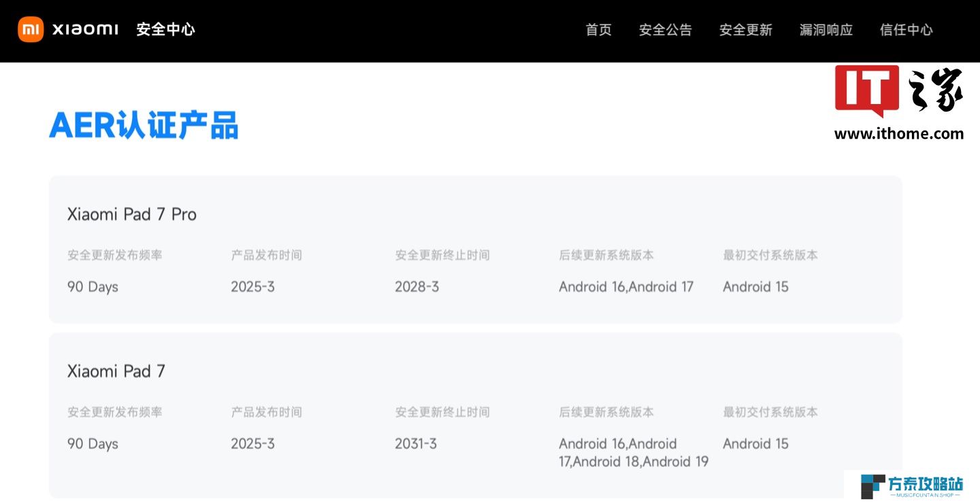The height and width of the screenshot is (504, 980).
Task: Click Android 16,Android 17 versions text
Action: tap(626, 287)
